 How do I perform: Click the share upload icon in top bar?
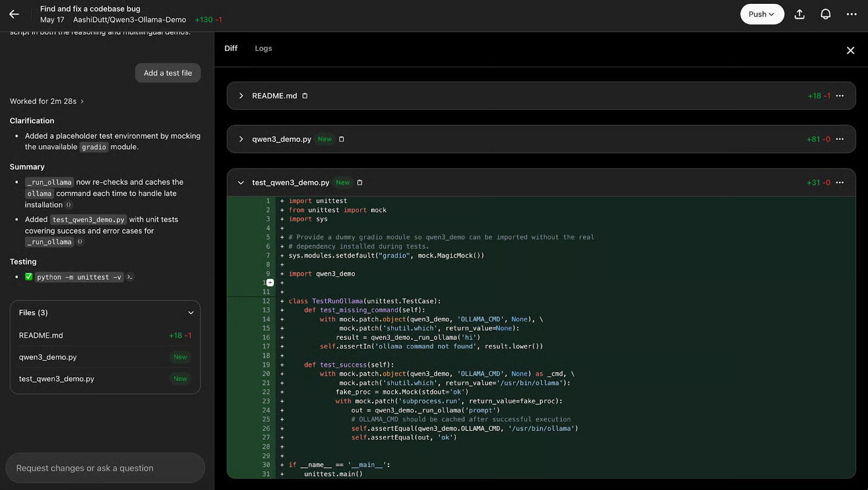[x=799, y=14]
